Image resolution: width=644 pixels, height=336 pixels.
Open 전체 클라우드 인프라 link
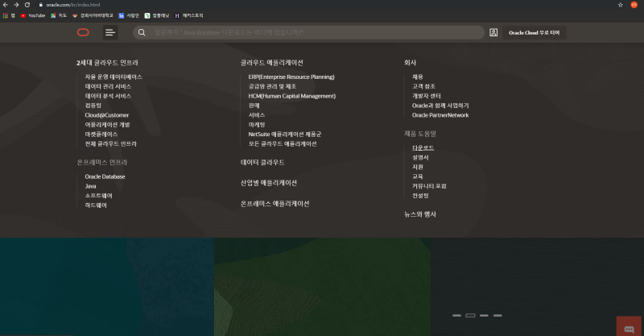coord(110,143)
